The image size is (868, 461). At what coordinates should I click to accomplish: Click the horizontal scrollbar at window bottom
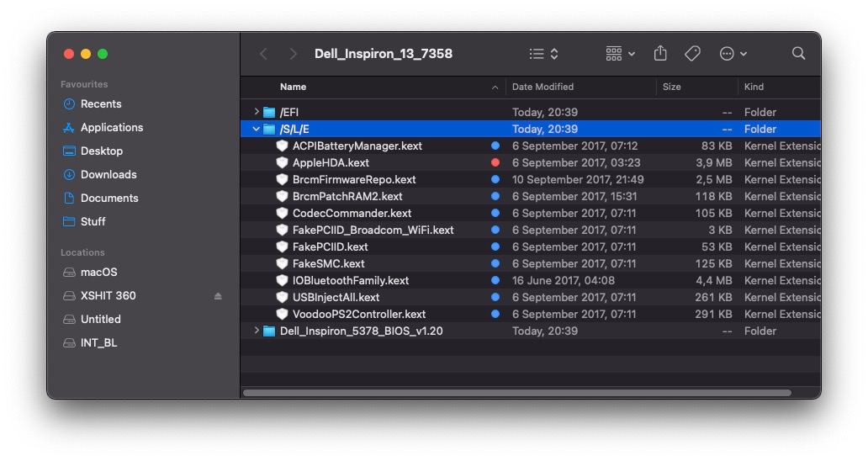pos(517,393)
